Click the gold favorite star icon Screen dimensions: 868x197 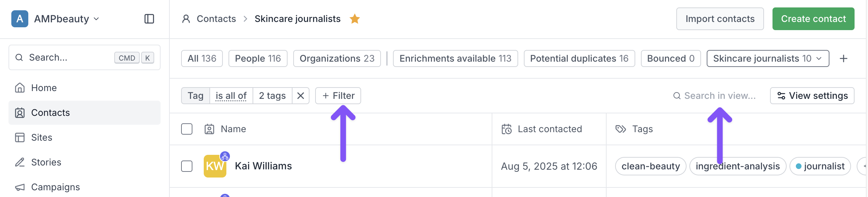point(354,19)
